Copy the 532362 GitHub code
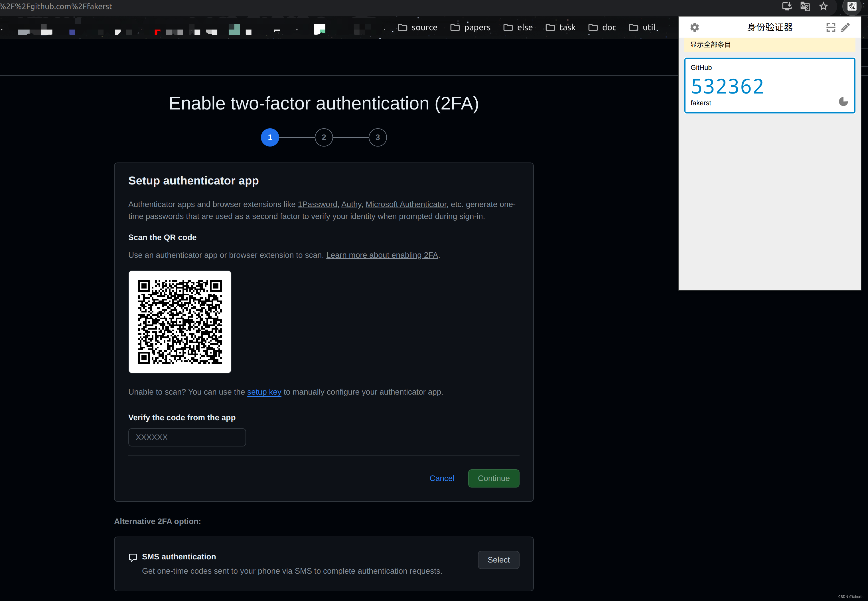 [x=727, y=86]
